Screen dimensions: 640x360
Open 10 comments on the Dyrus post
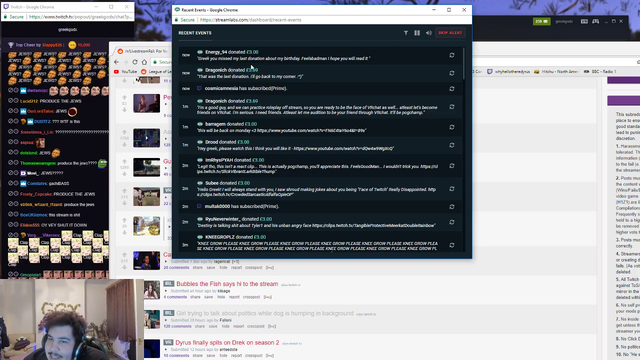[x=176, y=356]
